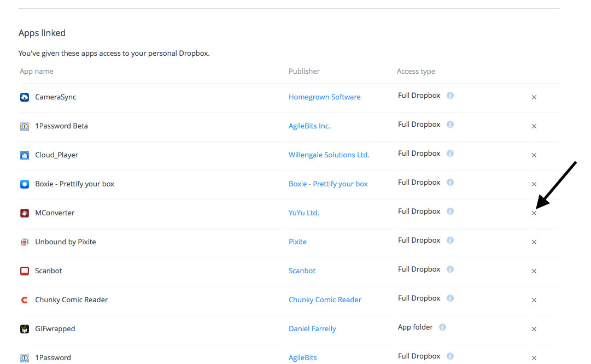Screen dimensions: 591x364
Task: Select the GIFwrapped app name
Action: (55, 329)
